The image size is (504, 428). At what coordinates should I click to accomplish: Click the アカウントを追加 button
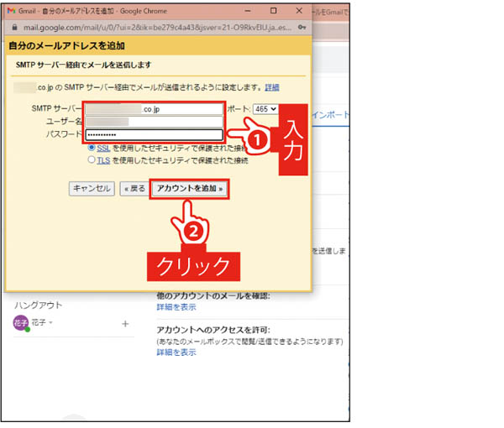[190, 189]
